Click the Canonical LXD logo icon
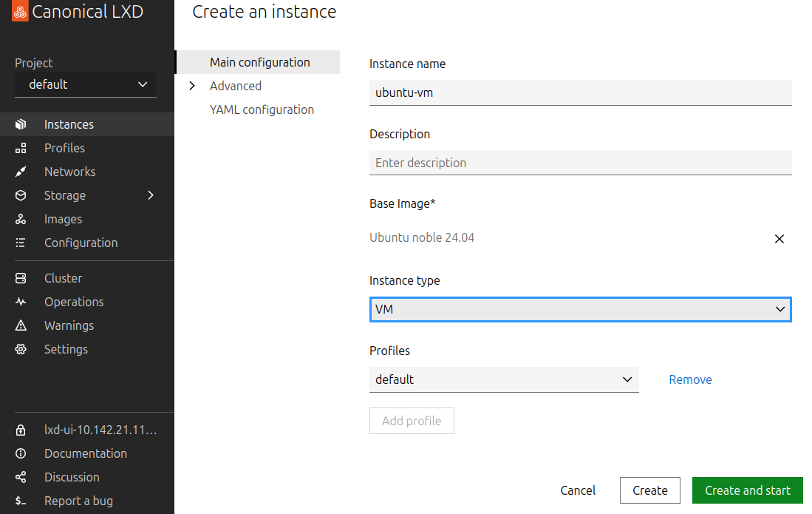 coord(21,11)
